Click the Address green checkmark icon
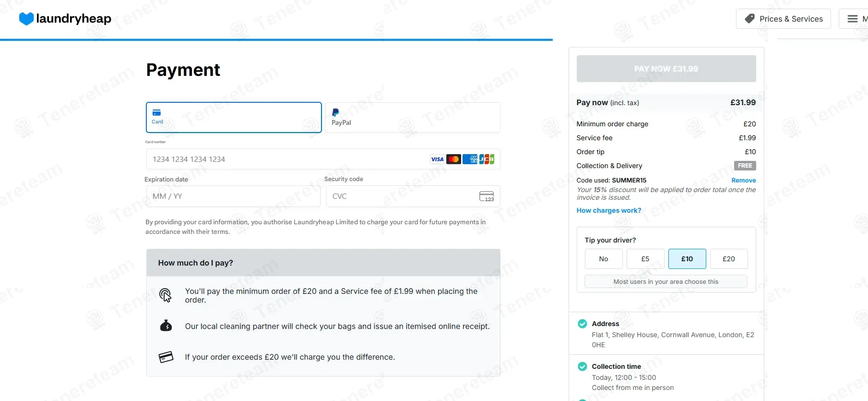868x401 pixels. click(583, 324)
